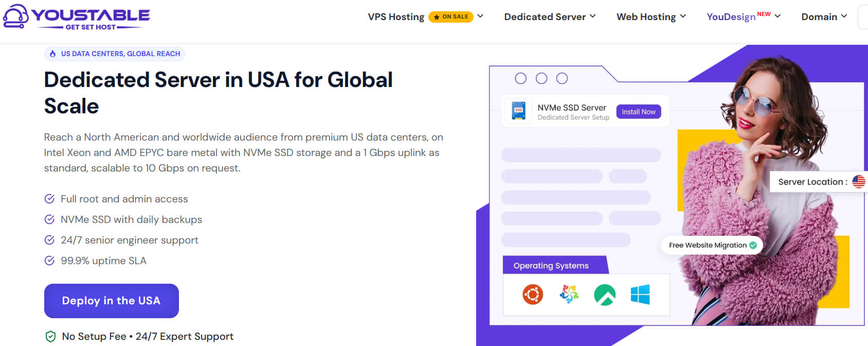Click the NVMe SSD drive icon
The height and width of the screenshot is (346, 868).
click(518, 111)
